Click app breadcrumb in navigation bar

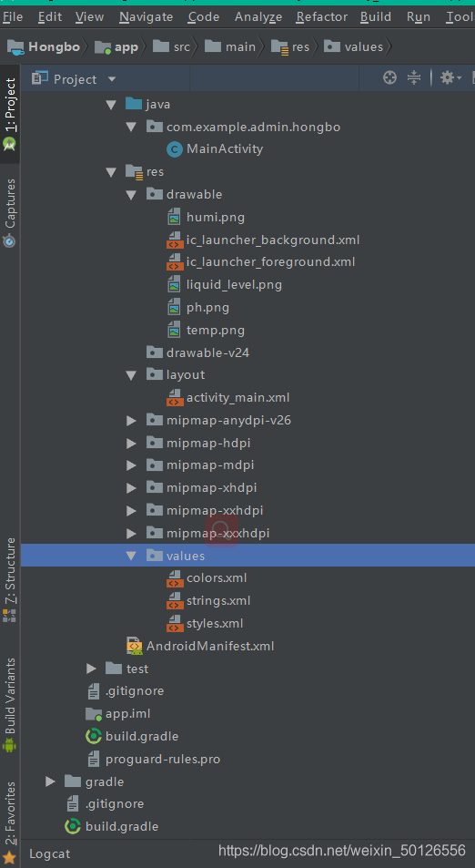click(116, 47)
